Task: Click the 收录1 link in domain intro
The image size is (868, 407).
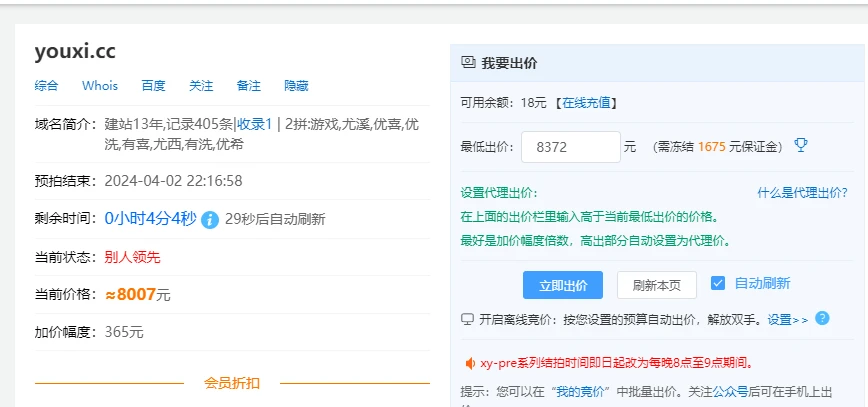Action: [254, 124]
